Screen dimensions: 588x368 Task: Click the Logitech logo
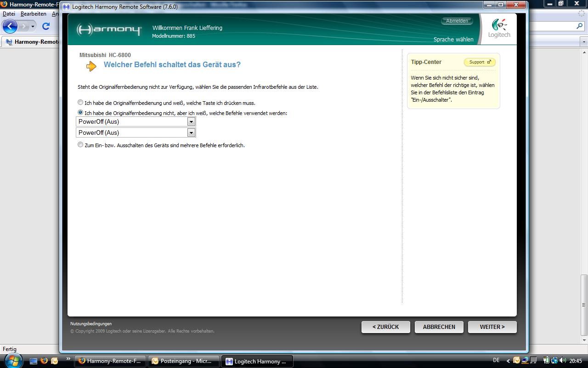(x=499, y=29)
